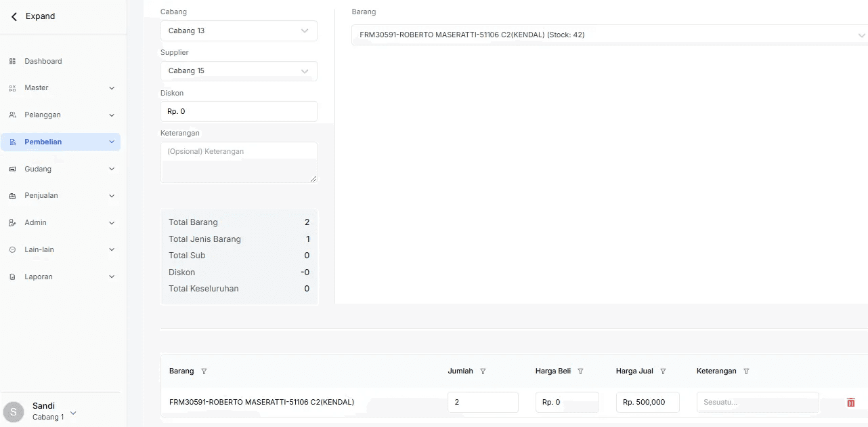Delete the FRM30591 row with trash icon

coord(851,402)
